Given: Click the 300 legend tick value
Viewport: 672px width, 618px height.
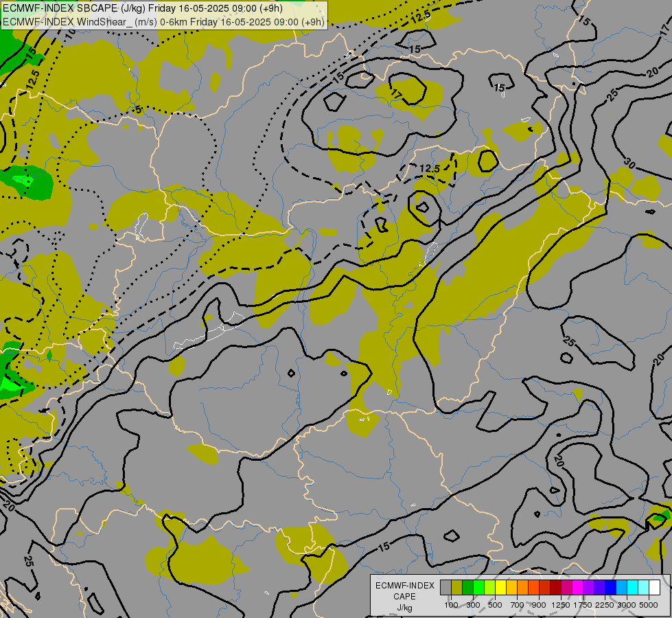Looking at the screenshot, I should click(x=473, y=605).
